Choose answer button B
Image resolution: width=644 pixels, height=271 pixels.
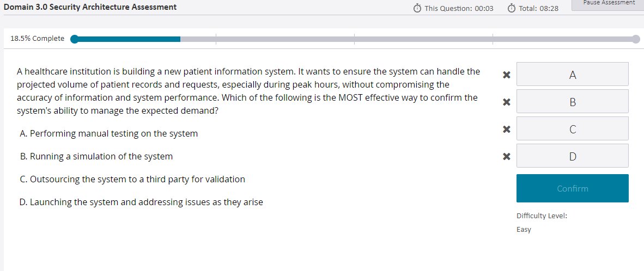[572, 101]
